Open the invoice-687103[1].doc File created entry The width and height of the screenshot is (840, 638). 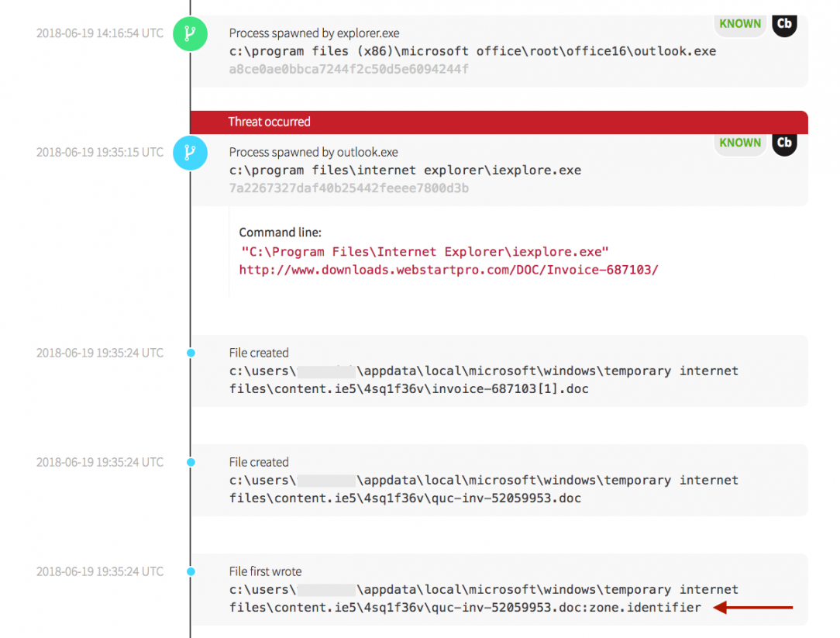(x=499, y=371)
